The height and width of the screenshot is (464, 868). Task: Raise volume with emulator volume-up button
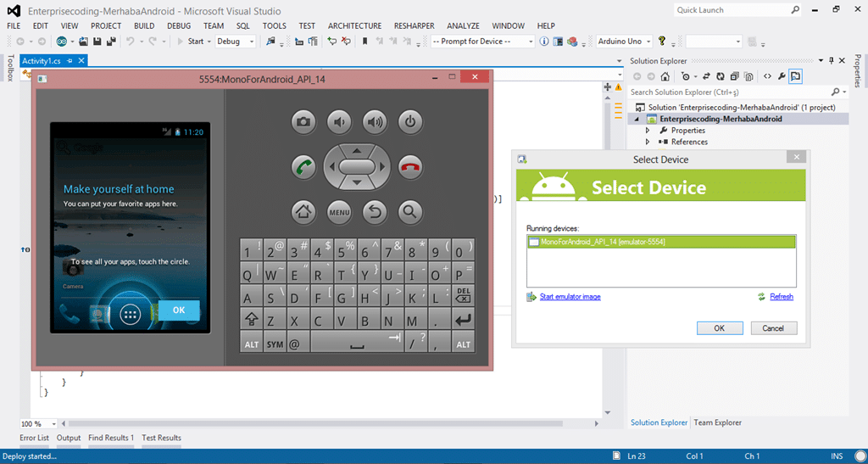[x=375, y=122]
